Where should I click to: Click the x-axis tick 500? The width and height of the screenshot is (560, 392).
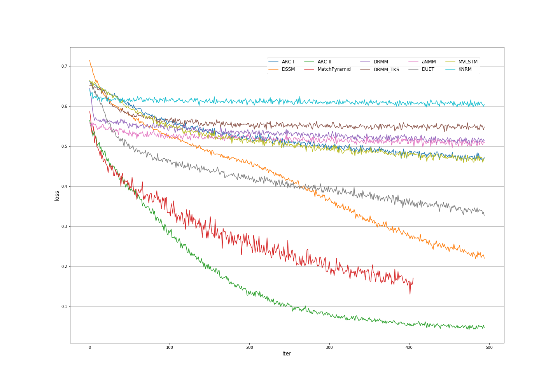(x=489, y=347)
